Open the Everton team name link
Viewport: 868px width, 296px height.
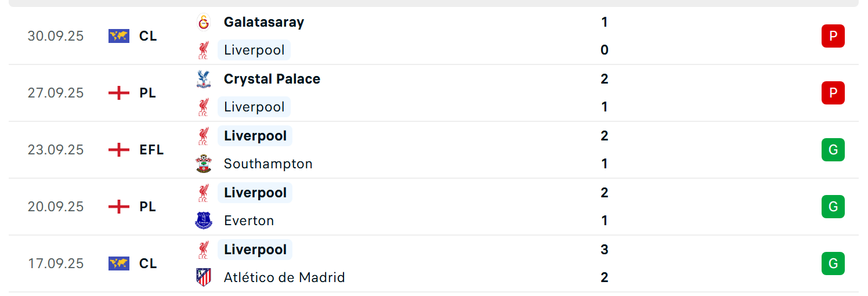pos(249,221)
